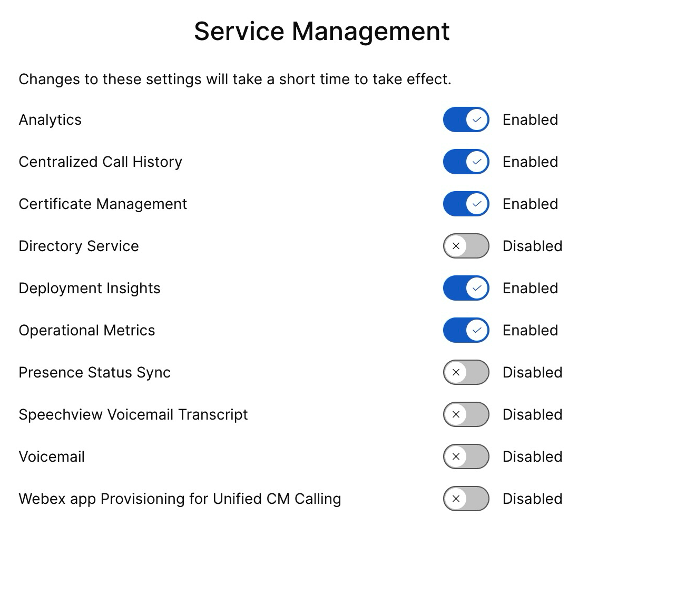Click the X icon on Voicemail switch
Image resolution: width=686 pixels, height=616 pixels.
click(456, 456)
